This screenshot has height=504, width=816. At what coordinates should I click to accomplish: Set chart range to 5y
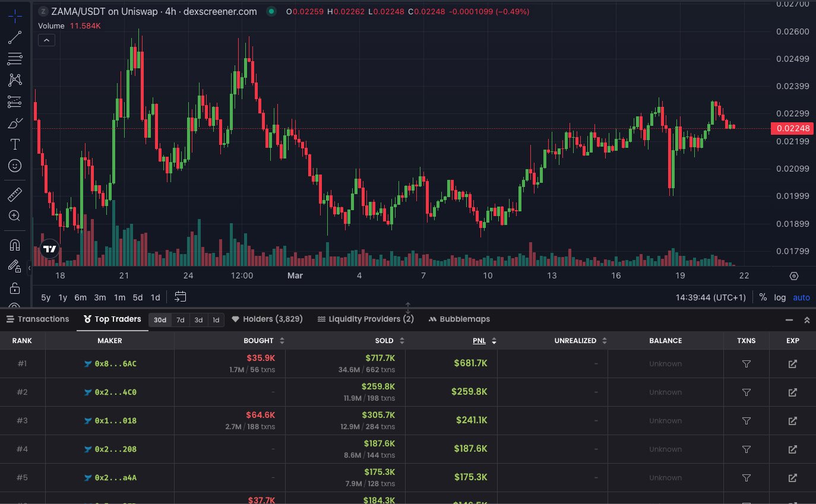(46, 297)
